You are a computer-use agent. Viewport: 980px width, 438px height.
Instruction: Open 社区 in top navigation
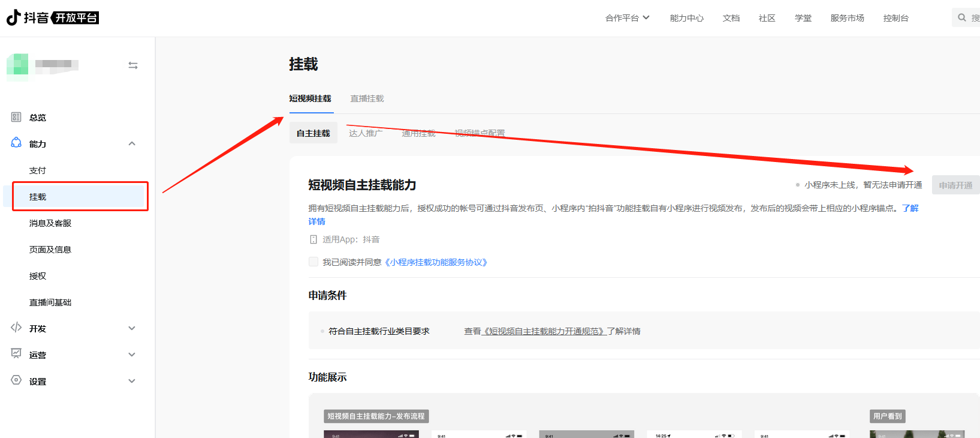767,18
